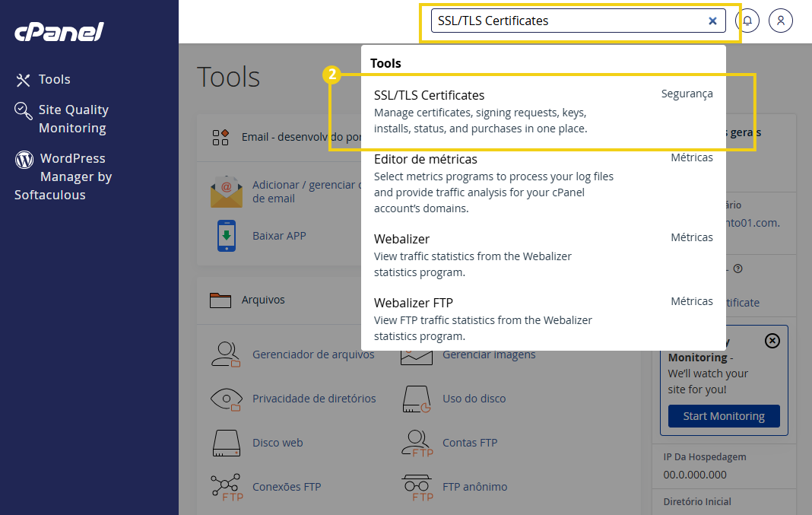Click the 00.0.000.000 IP address value
Viewport: 812px width, 515px height.
pyautogui.click(x=695, y=475)
